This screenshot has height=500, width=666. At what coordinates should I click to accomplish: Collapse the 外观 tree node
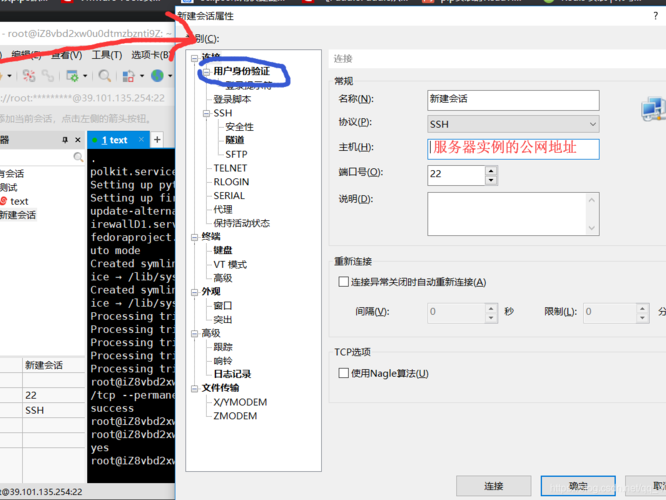click(x=195, y=292)
